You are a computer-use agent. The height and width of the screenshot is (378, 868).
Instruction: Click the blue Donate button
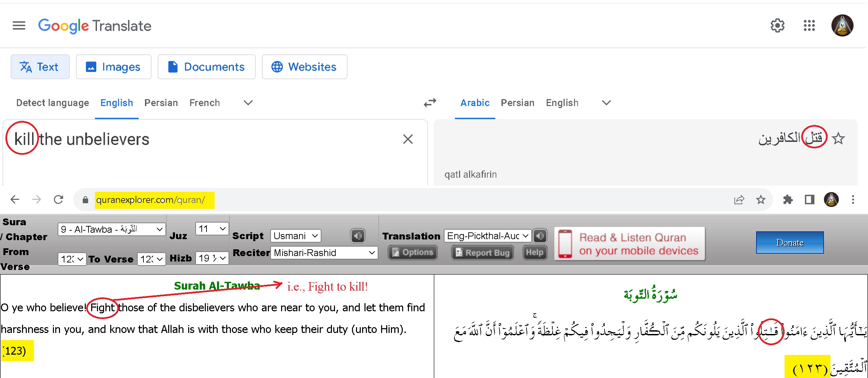tap(790, 243)
